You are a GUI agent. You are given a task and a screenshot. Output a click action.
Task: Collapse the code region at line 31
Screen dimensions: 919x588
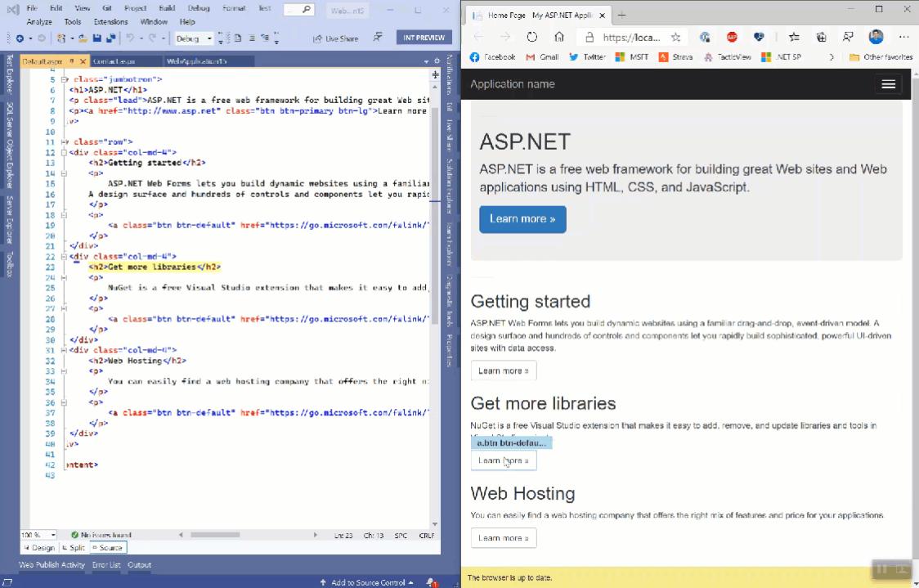tap(64, 350)
